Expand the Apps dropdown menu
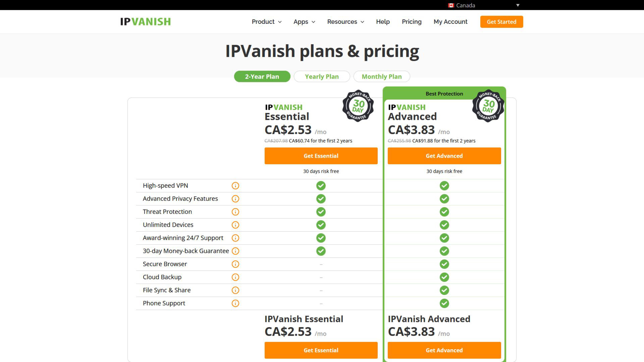Viewport: 644px width, 362px height. [x=304, y=22]
